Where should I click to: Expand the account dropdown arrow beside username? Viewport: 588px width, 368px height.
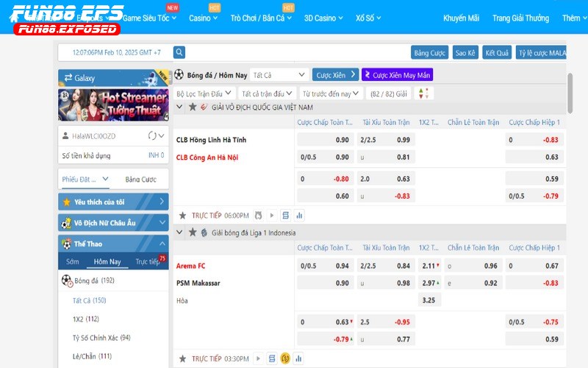pos(161,135)
